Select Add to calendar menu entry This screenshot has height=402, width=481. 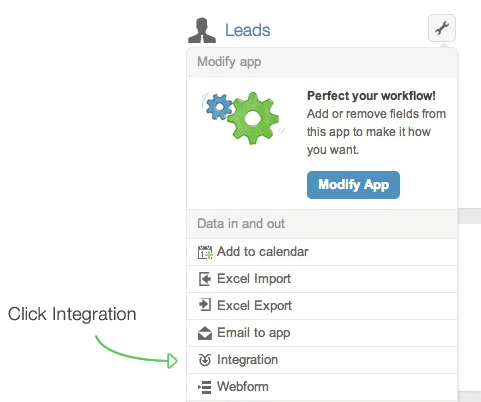322,252
